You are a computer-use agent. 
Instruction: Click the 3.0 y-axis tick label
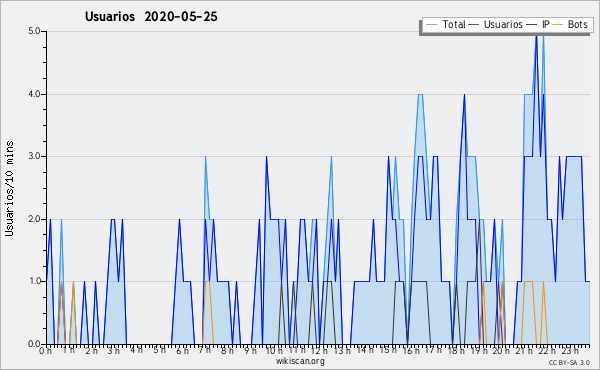click(34, 156)
